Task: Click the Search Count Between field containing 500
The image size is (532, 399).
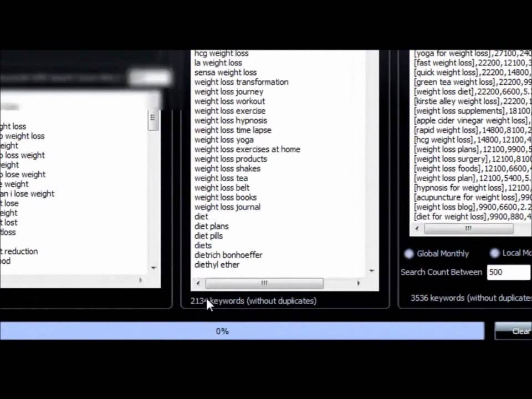Action: [509, 272]
